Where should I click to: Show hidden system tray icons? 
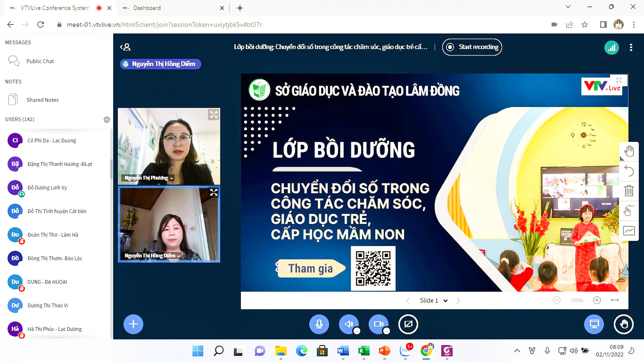(517, 351)
